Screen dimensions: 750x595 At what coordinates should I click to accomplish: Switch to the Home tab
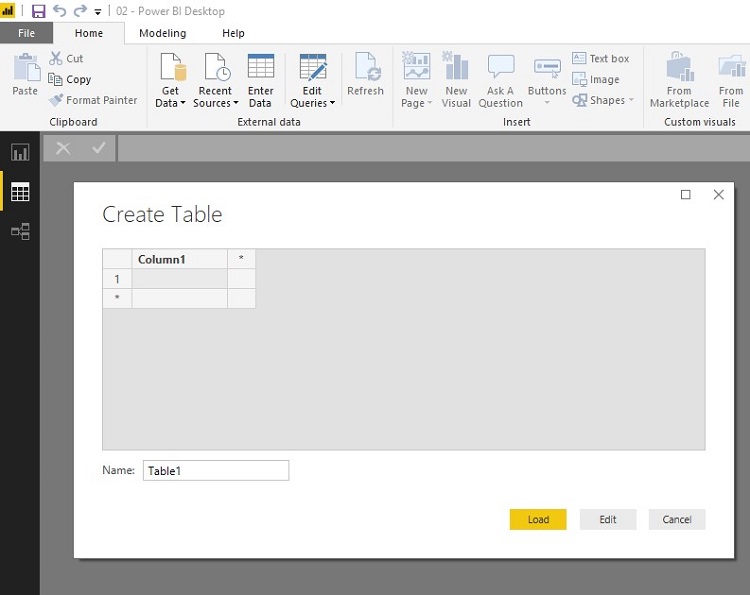[88, 33]
